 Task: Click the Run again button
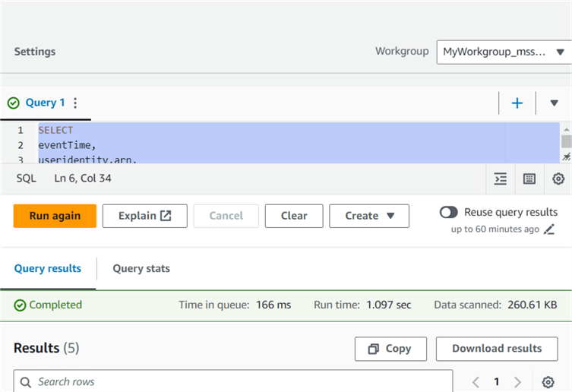[x=55, y=216]
